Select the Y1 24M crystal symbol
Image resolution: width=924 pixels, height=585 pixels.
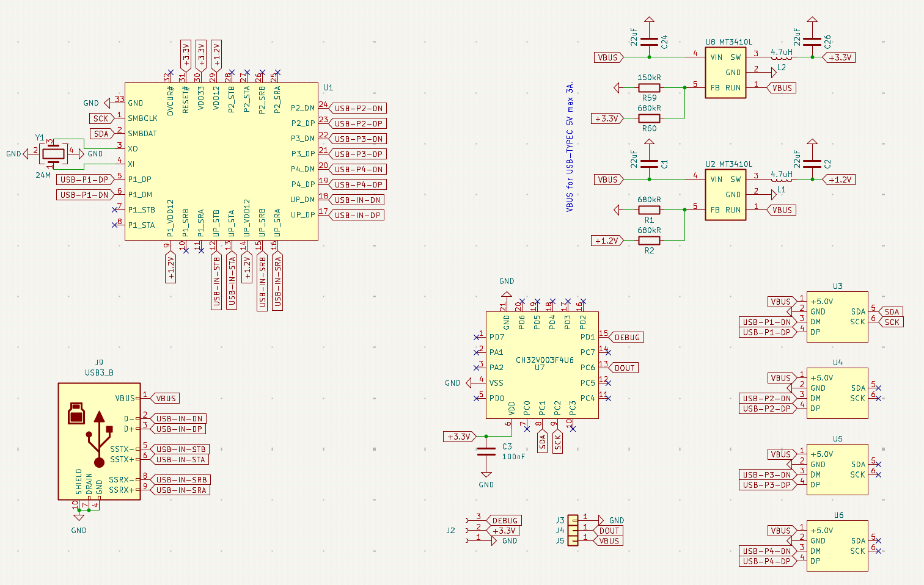(x=53, y=154)
